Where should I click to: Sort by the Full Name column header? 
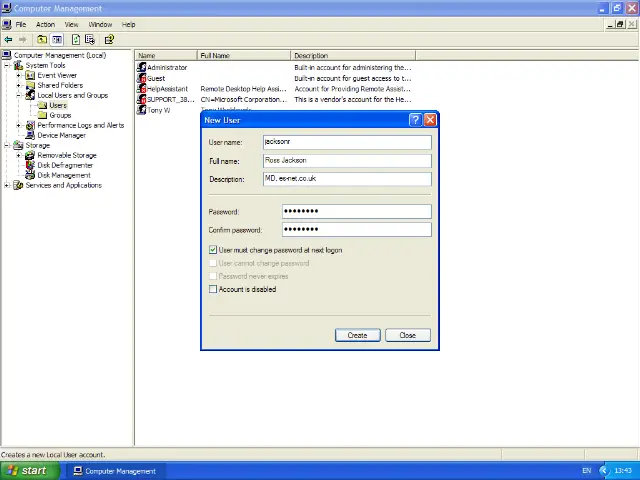coord(244,56)
